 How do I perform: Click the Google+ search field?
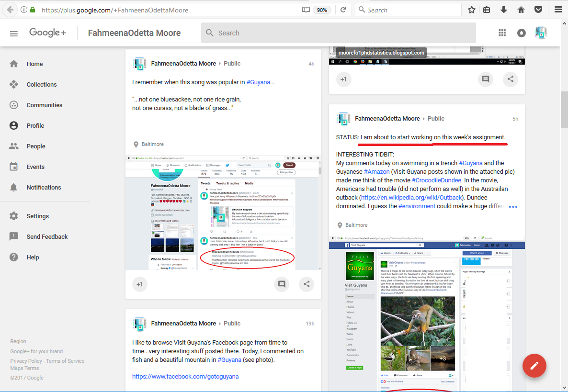coord(338,33)
